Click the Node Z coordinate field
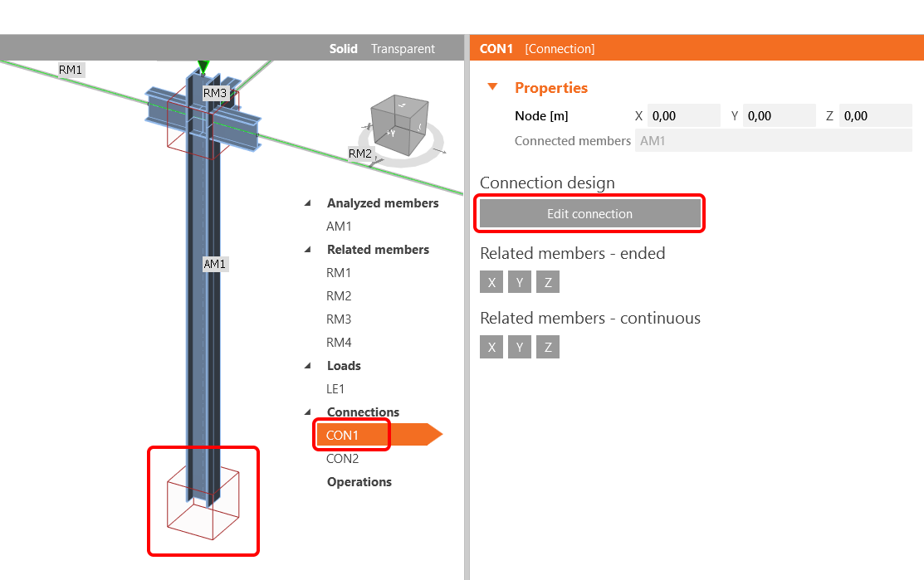Screen dimensions: 924x580 point(875,116)
